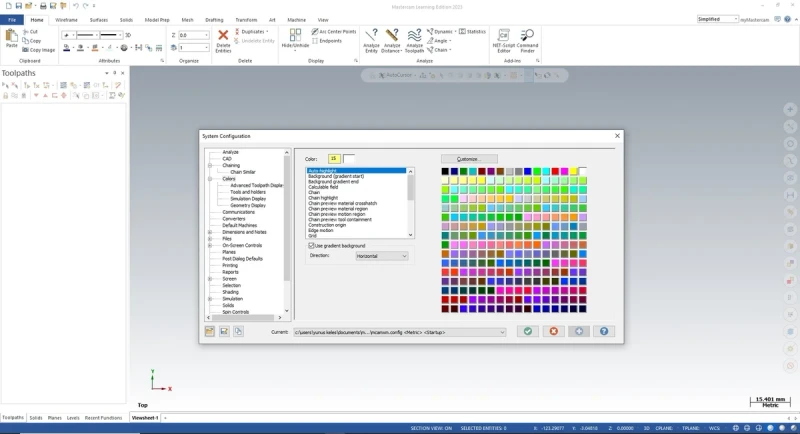Image resolution: width=800 pixels, height=434 pixels.
Task: Click the Delete Entities icon
Action: (223, 41)
